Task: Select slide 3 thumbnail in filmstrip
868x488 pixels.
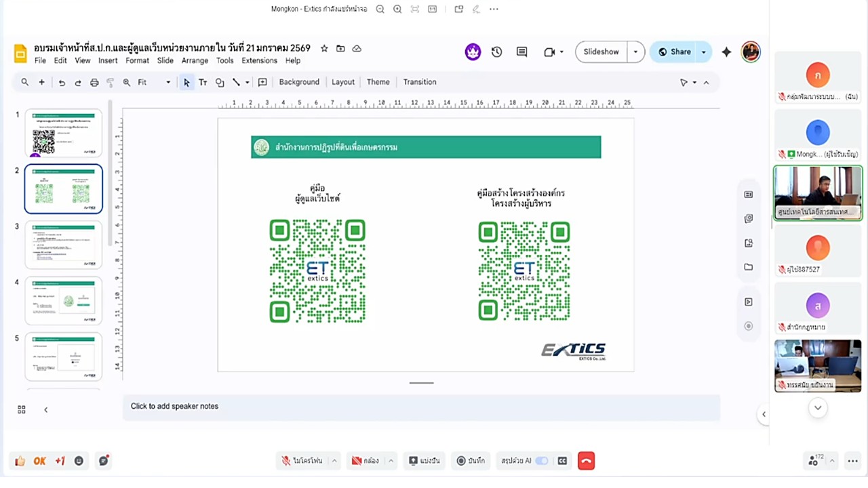Action: pos(64,245)
